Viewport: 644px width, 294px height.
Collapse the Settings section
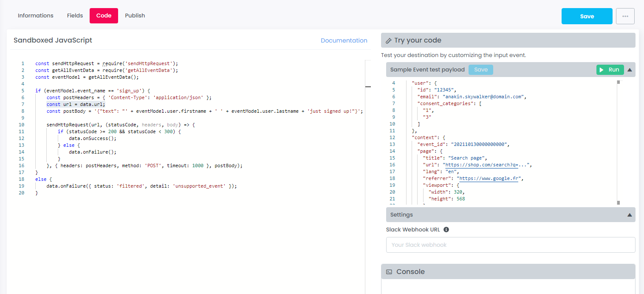630,215
